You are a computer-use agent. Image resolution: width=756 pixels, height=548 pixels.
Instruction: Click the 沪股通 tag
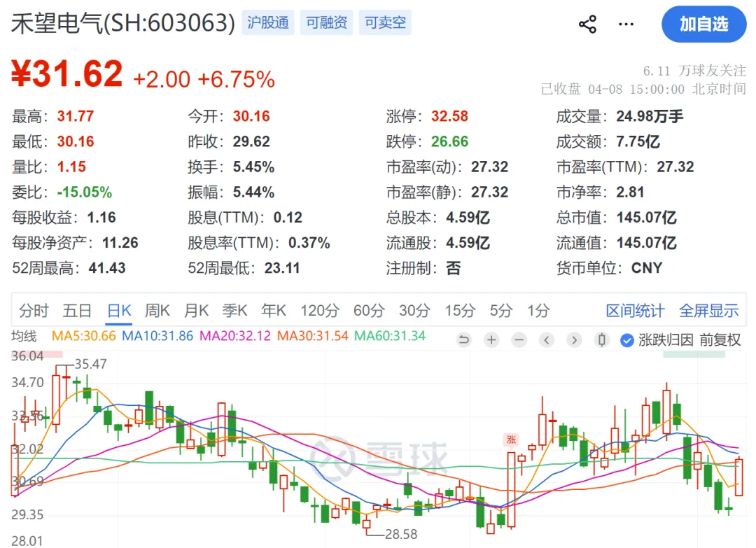click(267, 22)
